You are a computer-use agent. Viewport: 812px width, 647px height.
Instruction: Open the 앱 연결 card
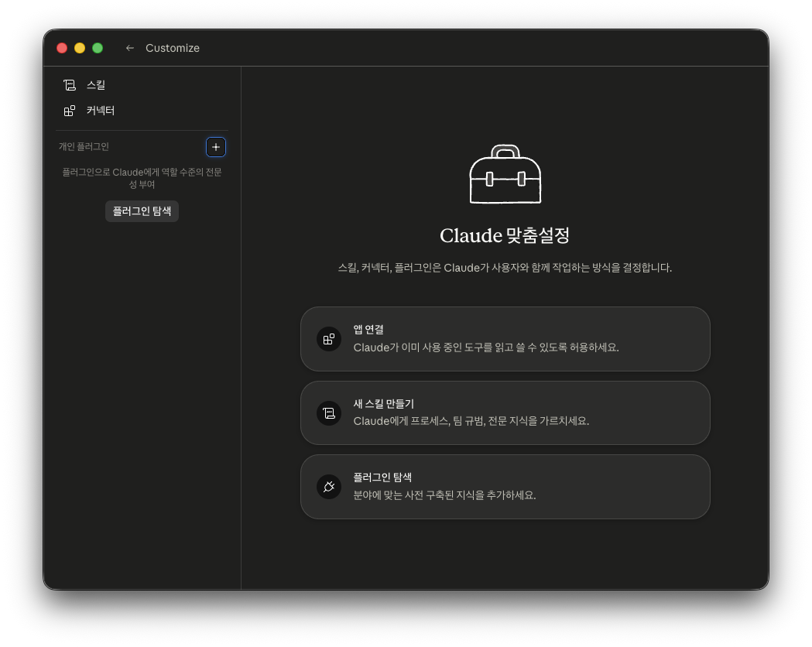pyautogui.click(x=505, y=338)
